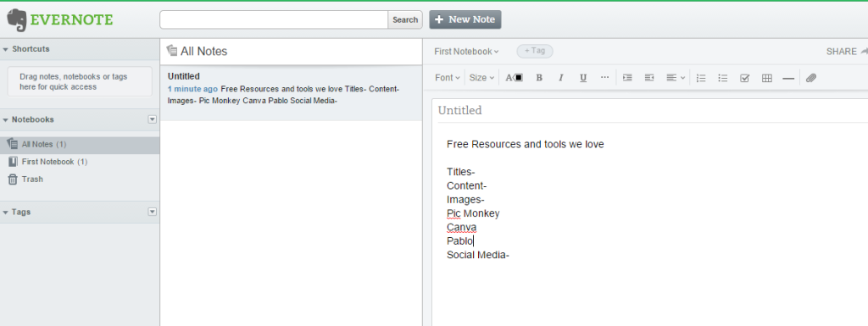Decrease indent of text

[649, 78]
